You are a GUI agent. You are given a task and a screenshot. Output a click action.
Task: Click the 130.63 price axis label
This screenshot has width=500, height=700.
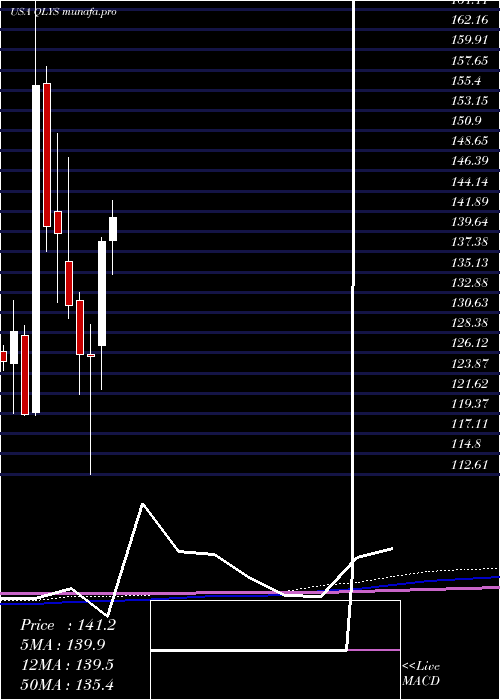point(470,303)
